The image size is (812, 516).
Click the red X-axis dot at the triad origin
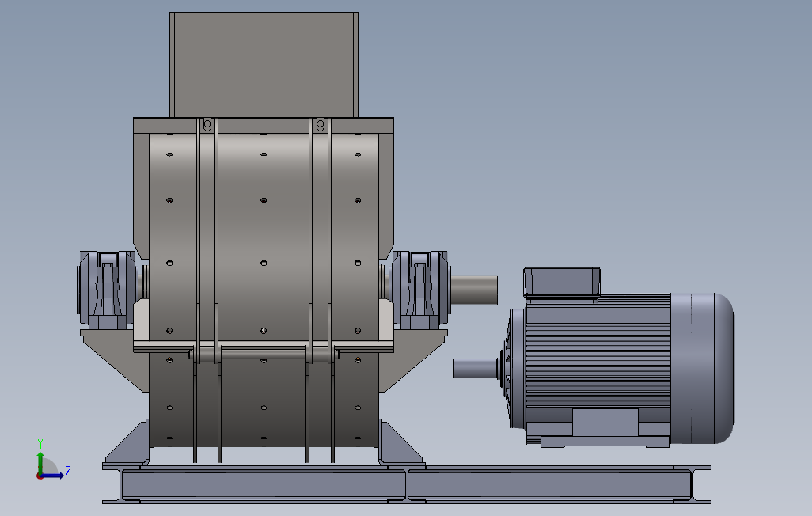click(40, 476)
